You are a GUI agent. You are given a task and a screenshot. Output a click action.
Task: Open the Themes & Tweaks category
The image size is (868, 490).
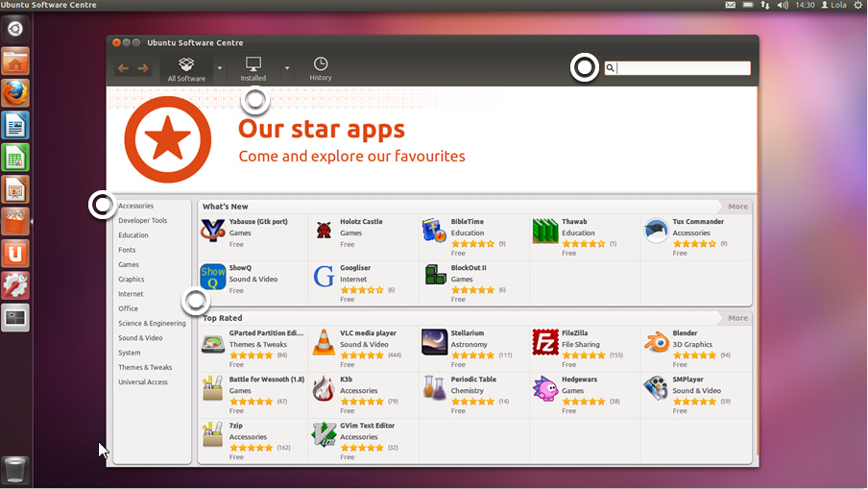(145, 368)
